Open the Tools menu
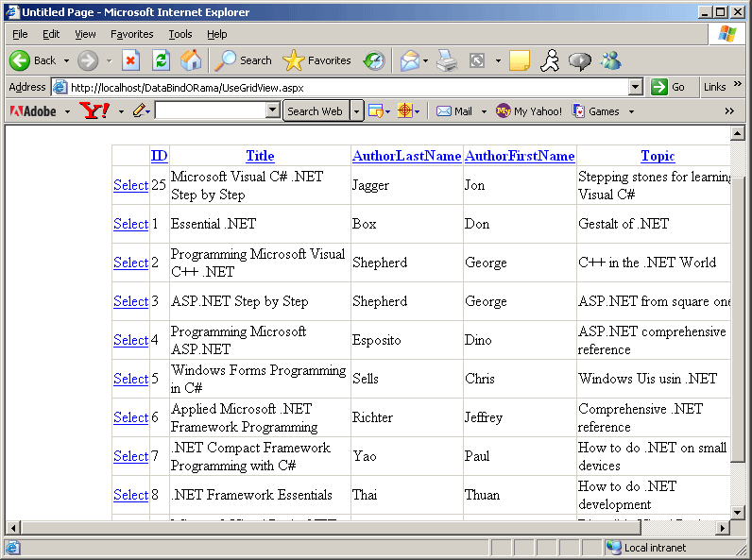 pyautogui.click(x=179, y=34)
